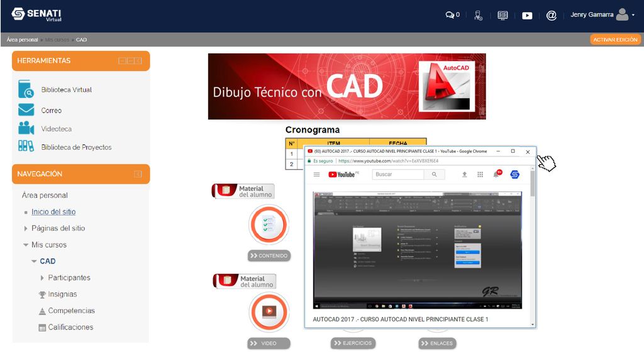Click the Cronograma heading

click(313, 129)
